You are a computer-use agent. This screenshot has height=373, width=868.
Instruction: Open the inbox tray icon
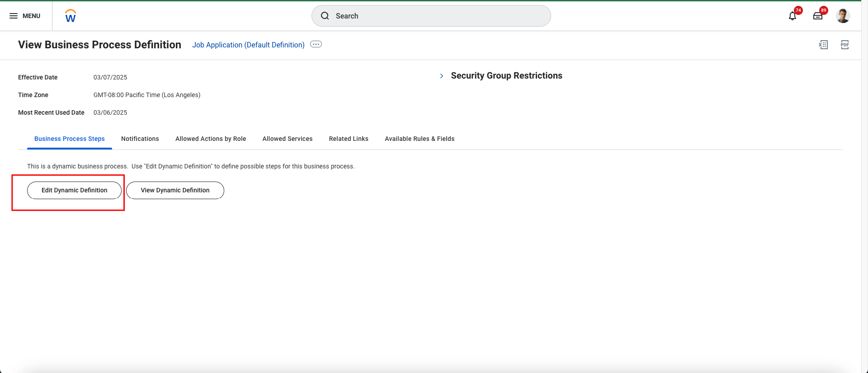(818, 16)
